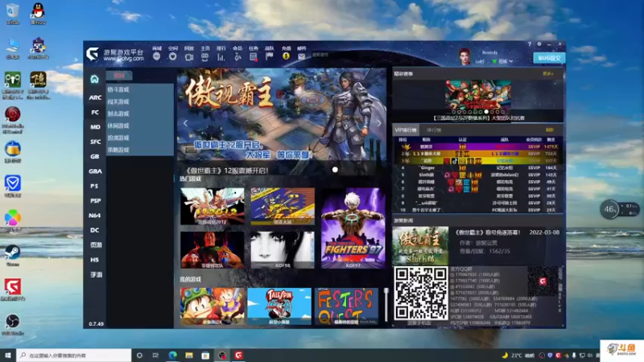Viewport: 644px width, 362px height.
Task: Open the 空间 heart icon
Action: [x=172, y=56]
